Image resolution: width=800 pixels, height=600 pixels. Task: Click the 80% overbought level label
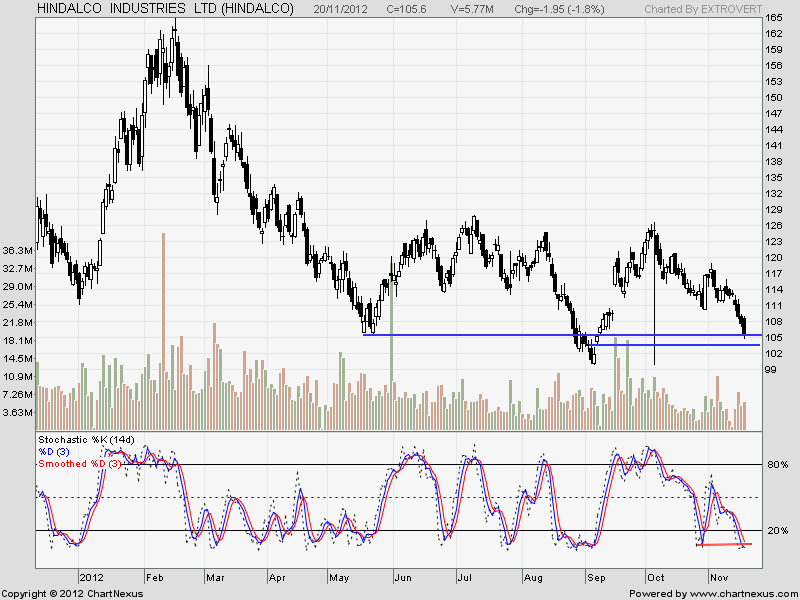point(778,465)
